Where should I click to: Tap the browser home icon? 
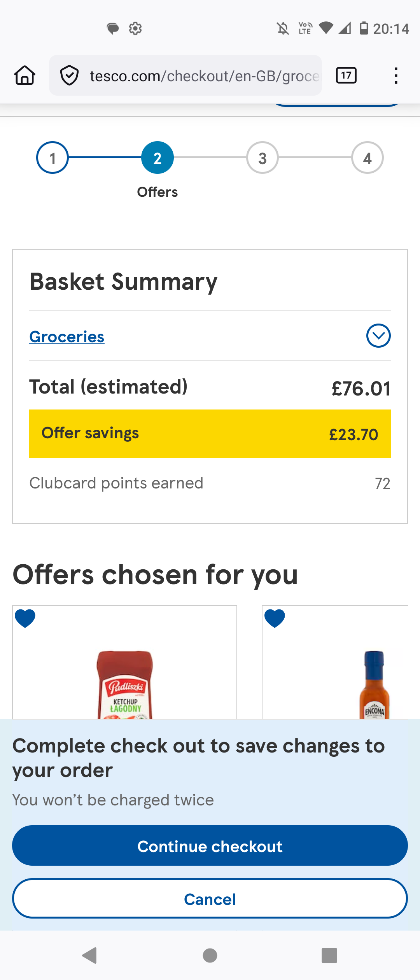click(25, 75)
